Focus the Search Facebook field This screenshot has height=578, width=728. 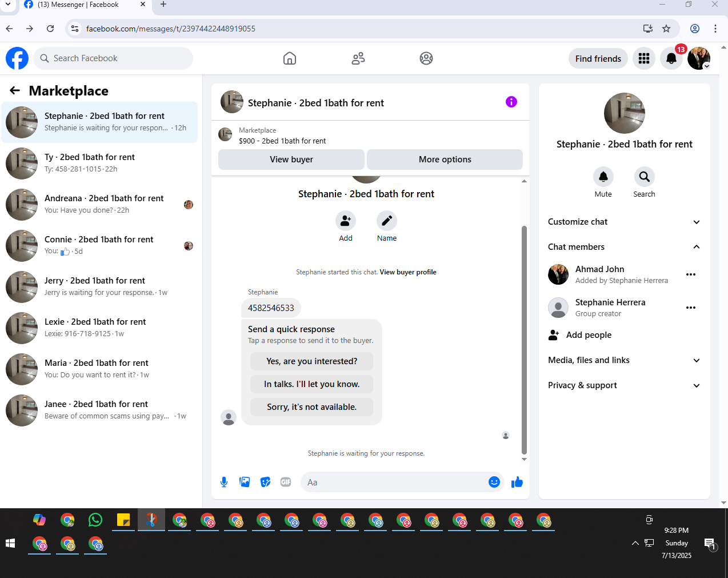113,58
